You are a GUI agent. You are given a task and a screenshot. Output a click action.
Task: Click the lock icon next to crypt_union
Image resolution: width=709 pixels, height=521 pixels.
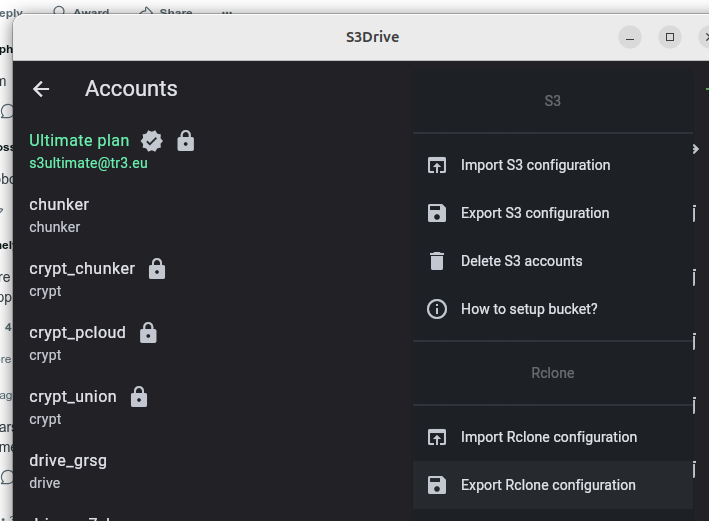click(139, 397)
